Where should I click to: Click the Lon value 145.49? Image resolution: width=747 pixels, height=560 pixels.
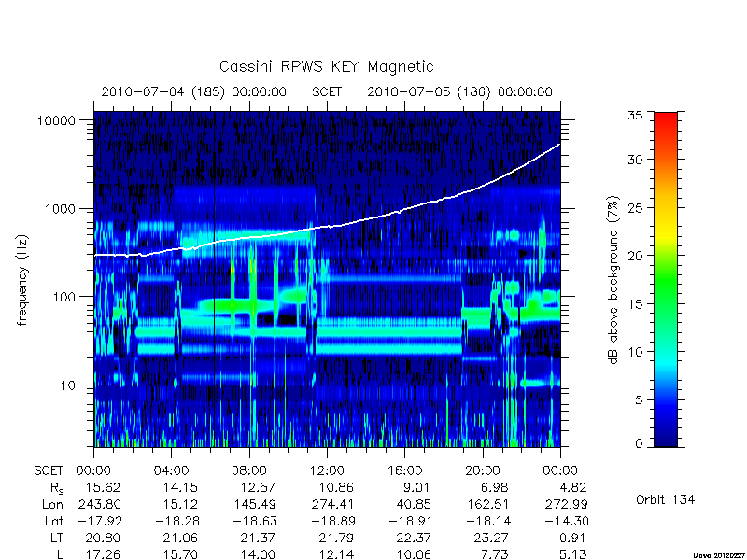tap(255, 504)
